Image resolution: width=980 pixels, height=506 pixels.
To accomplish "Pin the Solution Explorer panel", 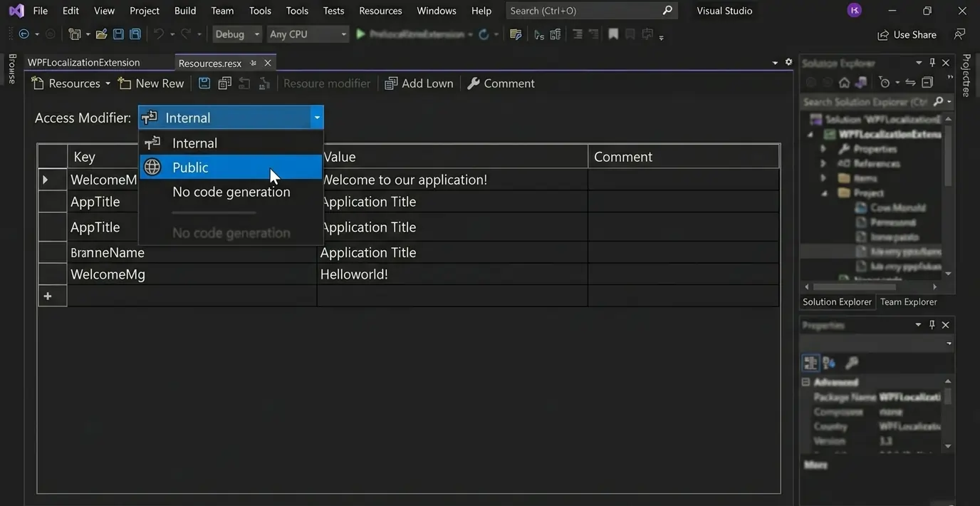I will 932,63.
